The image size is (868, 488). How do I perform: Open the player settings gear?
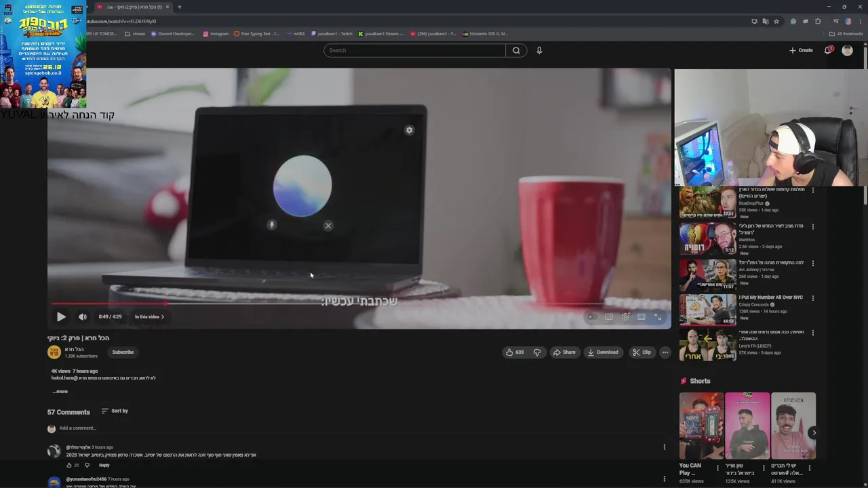pyautogui.click(x=625, y=317)
